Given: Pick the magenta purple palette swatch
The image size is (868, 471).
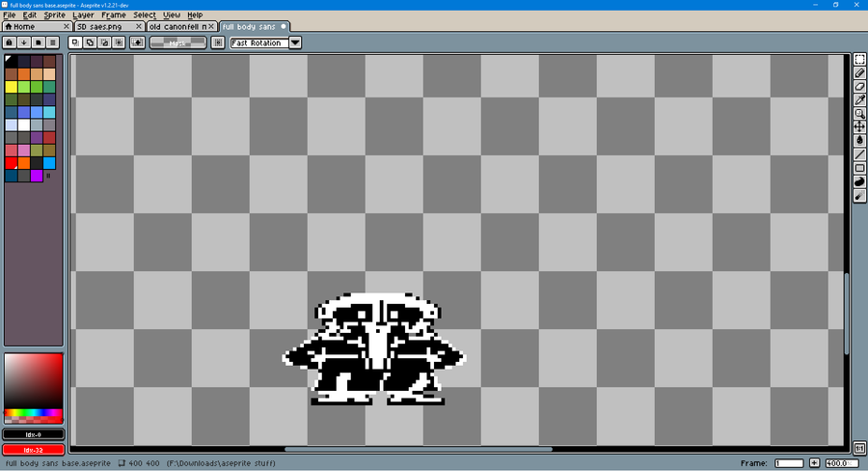Looking at the screenshot, I should tap(37, 176).
